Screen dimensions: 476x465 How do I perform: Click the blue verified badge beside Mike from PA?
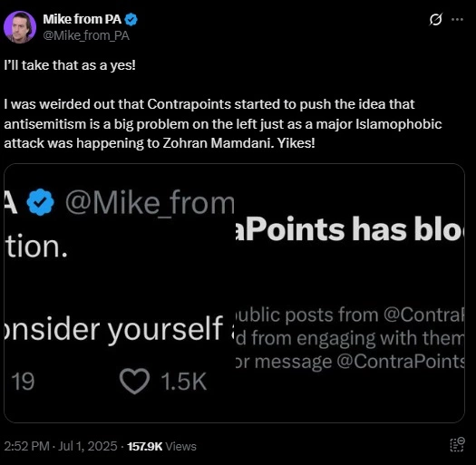tap(131, 19)
